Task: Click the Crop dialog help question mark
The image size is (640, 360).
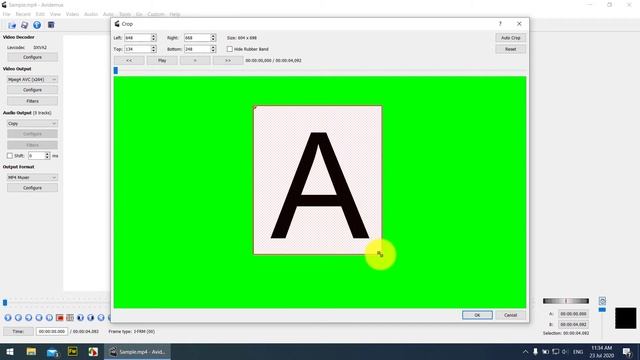Action: coord(500,24)
